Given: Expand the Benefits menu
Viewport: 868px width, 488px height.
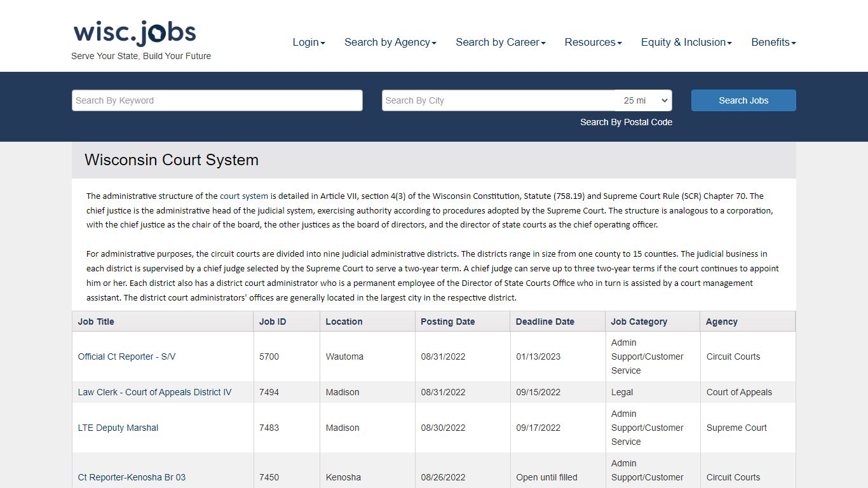Looking at the screenshot, I should tap(773, 42).
